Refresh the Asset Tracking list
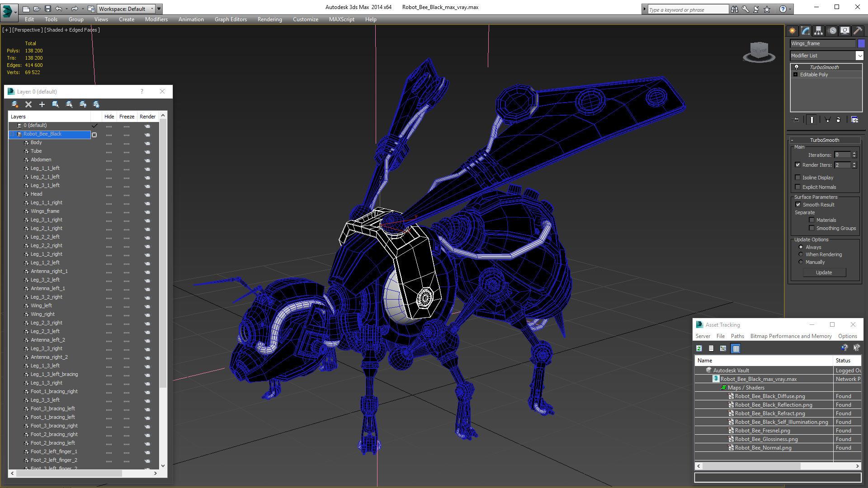Screen dimensions: 868x488 (699, 348)
